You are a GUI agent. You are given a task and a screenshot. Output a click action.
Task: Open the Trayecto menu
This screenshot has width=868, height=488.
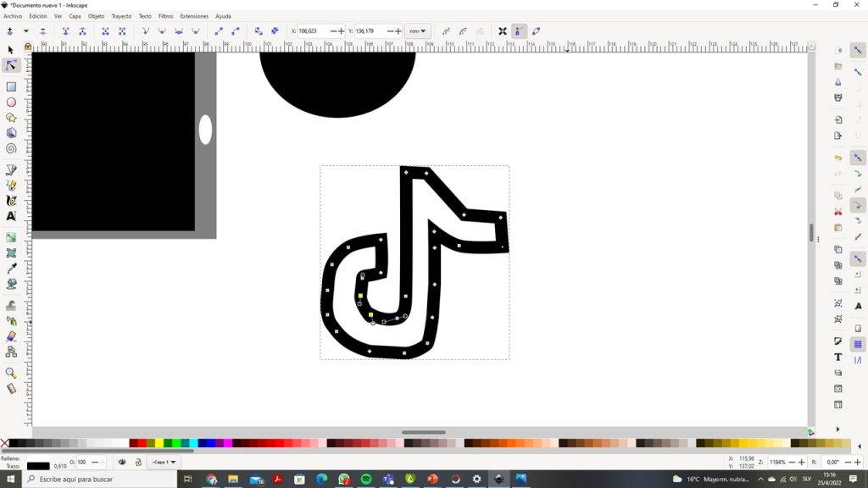122,16
